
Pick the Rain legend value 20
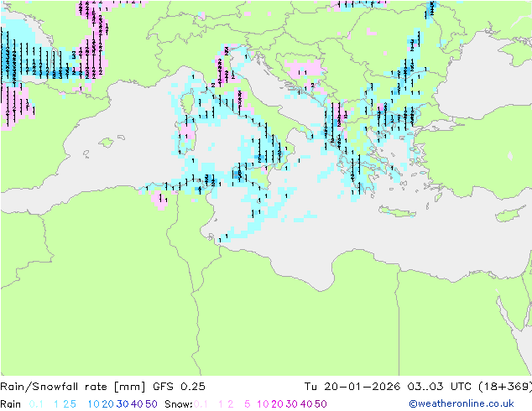tap(108, 404)
